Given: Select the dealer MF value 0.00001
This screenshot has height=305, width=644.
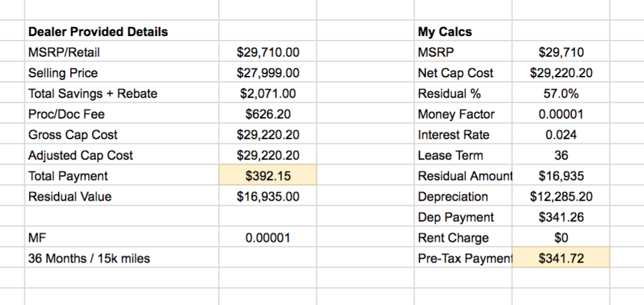Looking at the screenshot, I should coord(268,237).
